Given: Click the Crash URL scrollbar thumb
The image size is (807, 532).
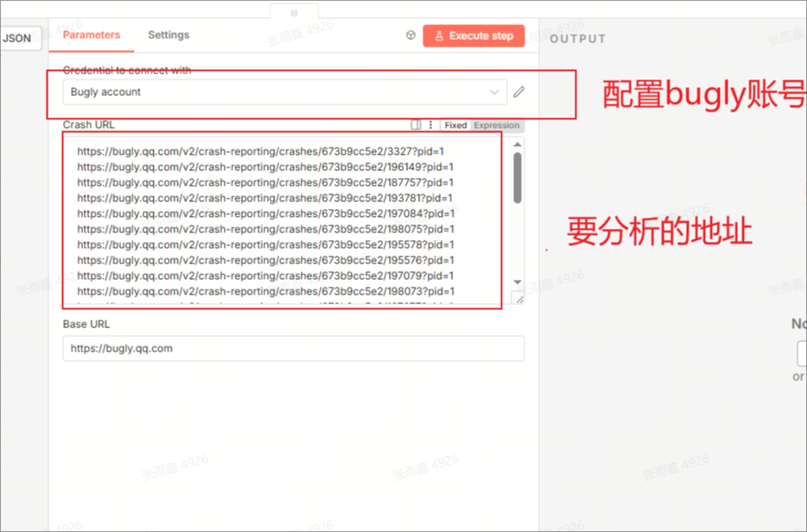Looking at the screenshot, I should [x=518, y=177].
